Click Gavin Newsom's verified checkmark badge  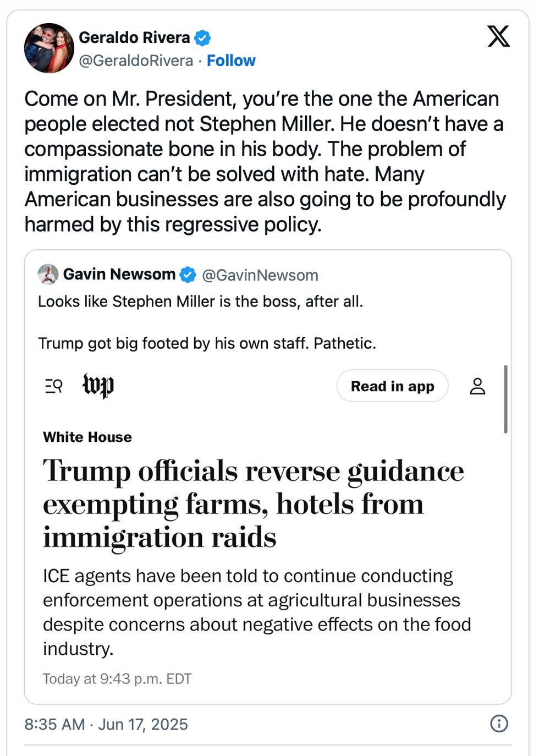click(188, 275)
